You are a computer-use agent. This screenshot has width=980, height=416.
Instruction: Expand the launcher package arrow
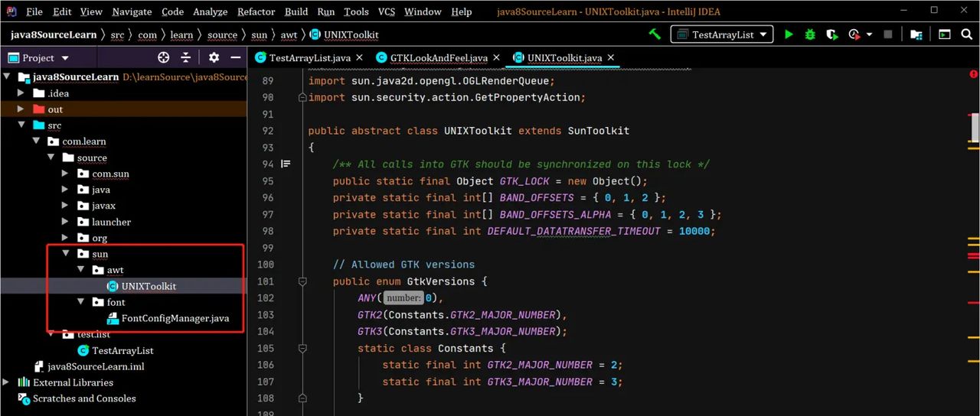coord(66,222)
